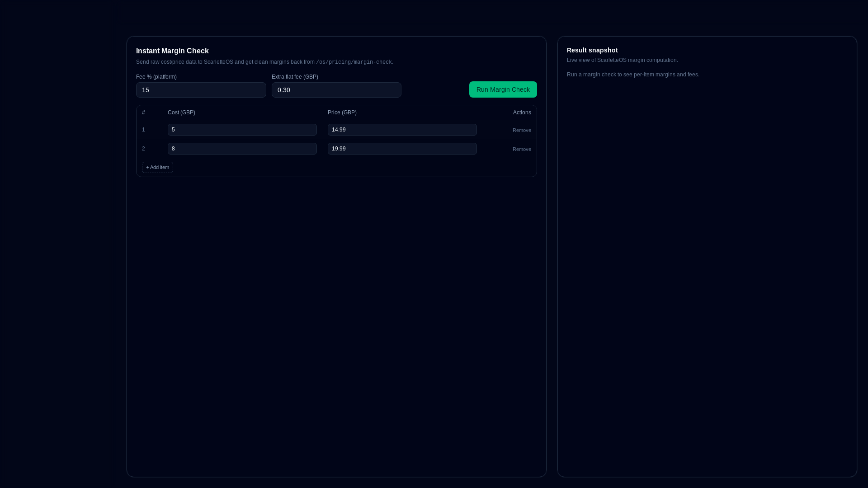This screenshot has height=488, width=868.
Task: Click the Run Margin Check button
Action: coord(503,89)
